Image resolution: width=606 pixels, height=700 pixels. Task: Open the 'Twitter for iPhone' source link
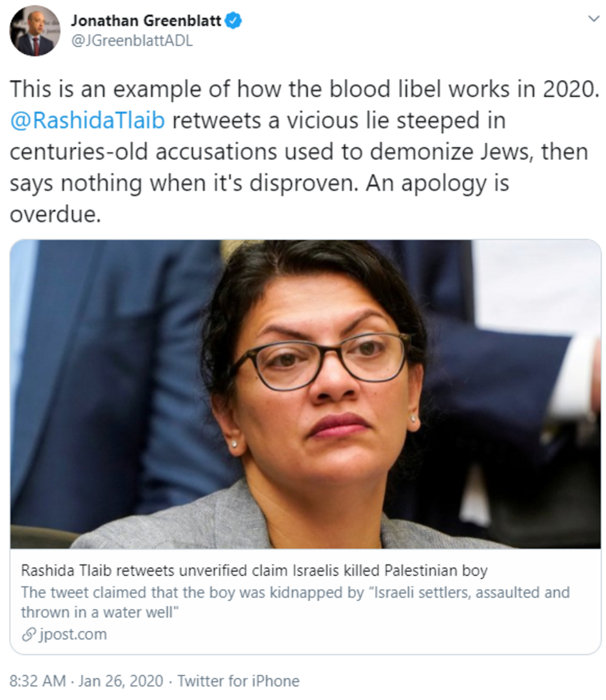[238, 681]
